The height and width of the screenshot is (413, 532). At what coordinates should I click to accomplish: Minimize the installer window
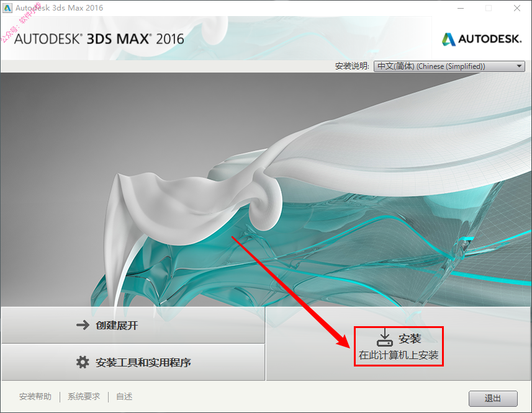point(461,8)
